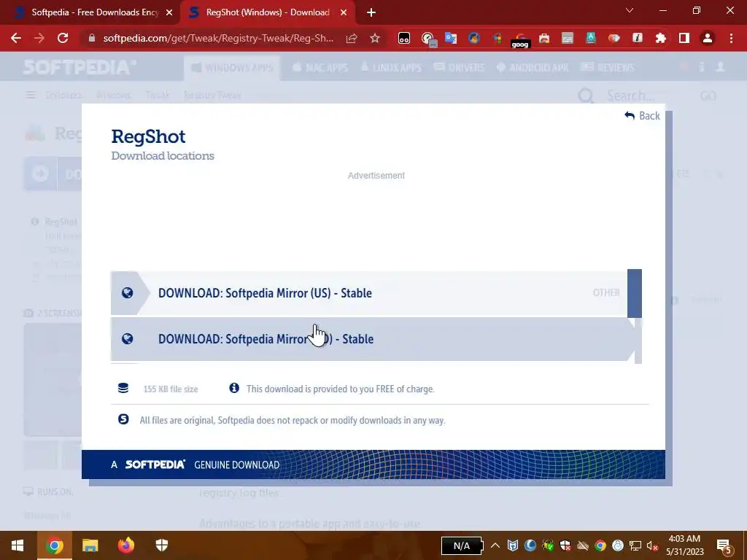Click the Softpedia user account icon
Viewport: 747px width, 560px height.
(x=720, y=67)
